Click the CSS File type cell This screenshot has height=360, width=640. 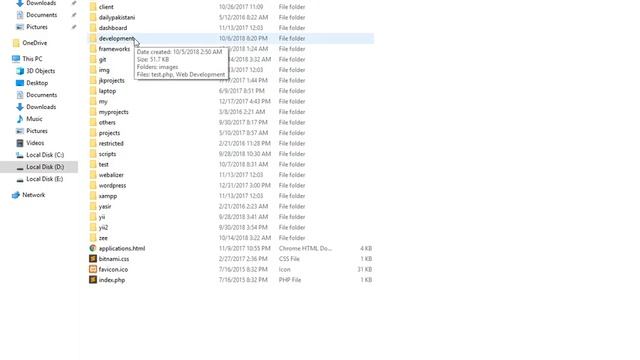[x=289, y=259]
